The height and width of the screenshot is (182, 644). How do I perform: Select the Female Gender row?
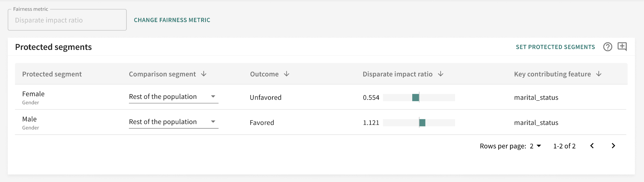point(33,97)
